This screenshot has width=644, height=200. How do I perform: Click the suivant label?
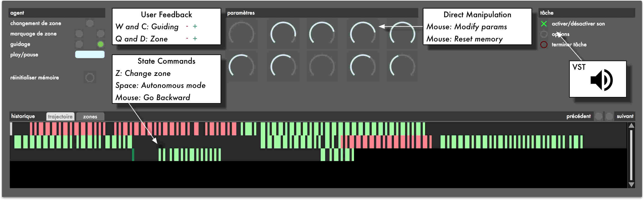[x=625, y=116]
